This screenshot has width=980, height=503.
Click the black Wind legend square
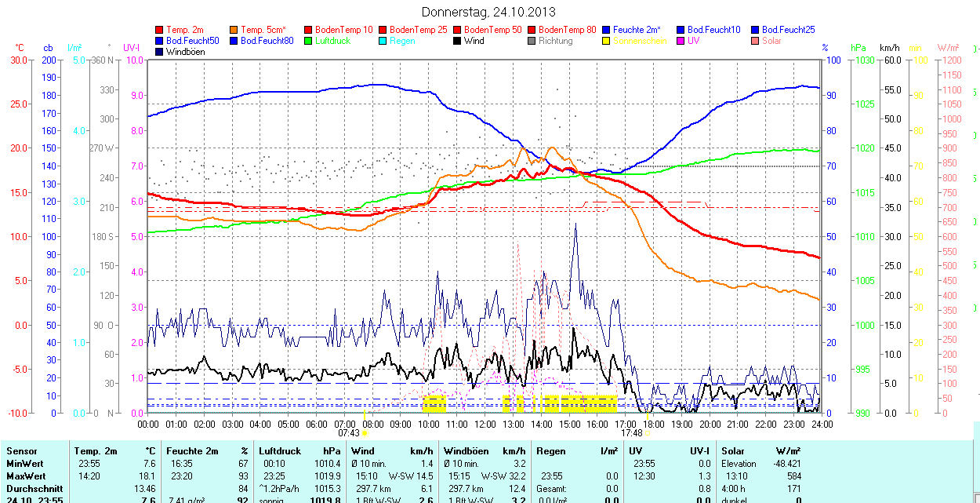tap(458, 41)
